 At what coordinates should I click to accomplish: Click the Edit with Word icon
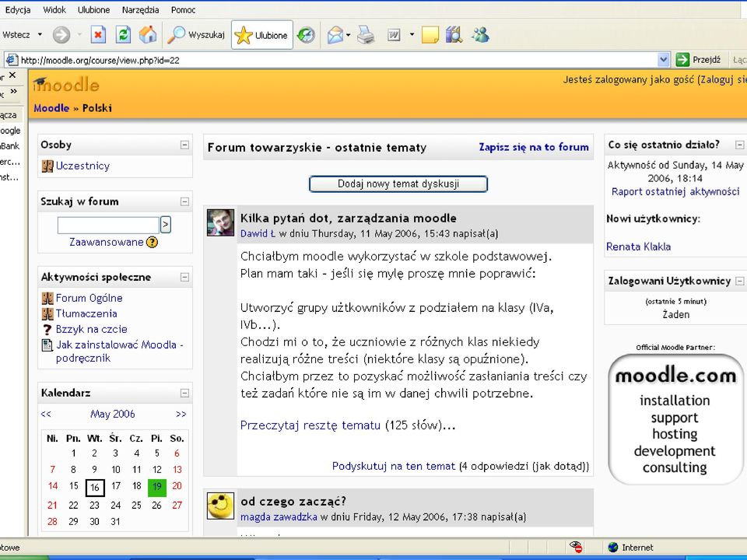click(394, 35)
